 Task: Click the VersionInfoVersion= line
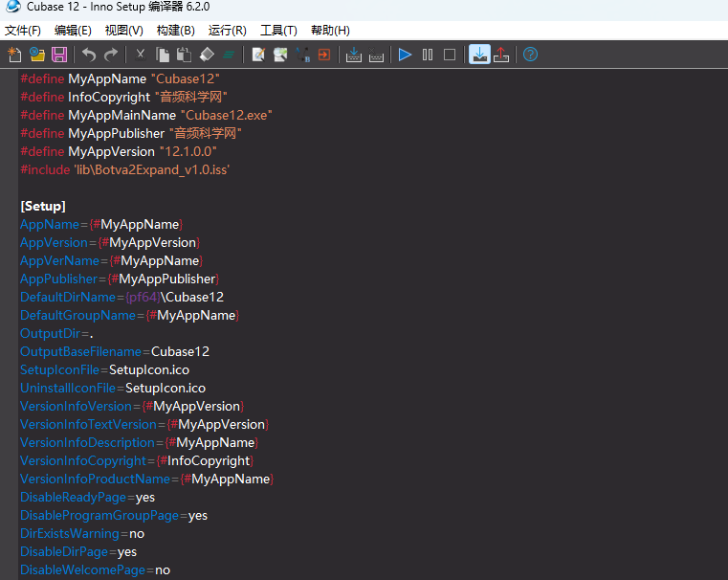click(x=132, y=407)
